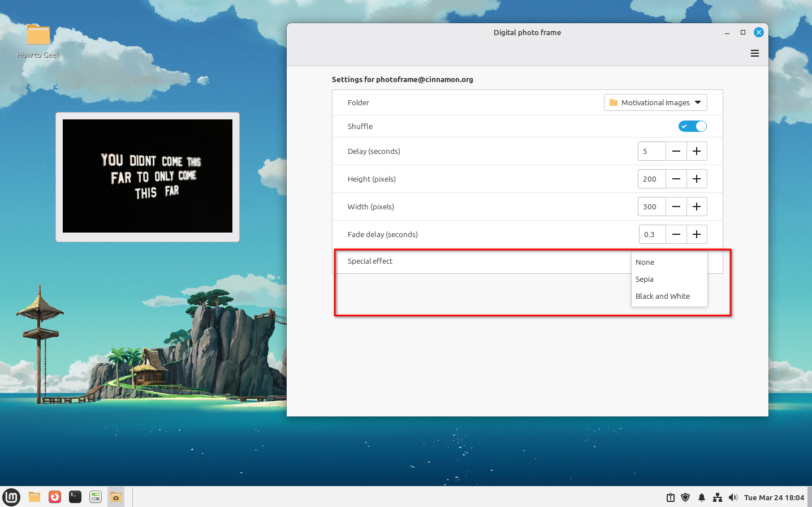Screen dimensions: 812x507
Task: Open the hamburger menu in Digital photo frame
Action: 754,53
